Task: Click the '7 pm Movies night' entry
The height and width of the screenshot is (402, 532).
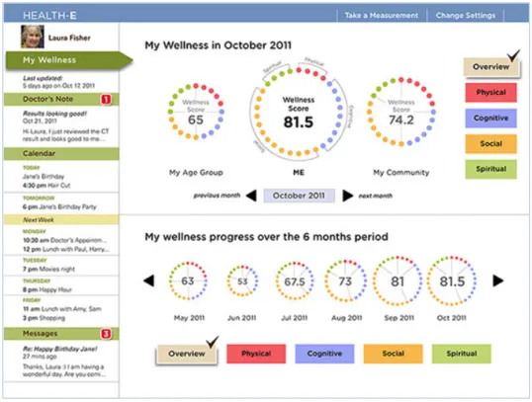Action: tap(48, 269)
